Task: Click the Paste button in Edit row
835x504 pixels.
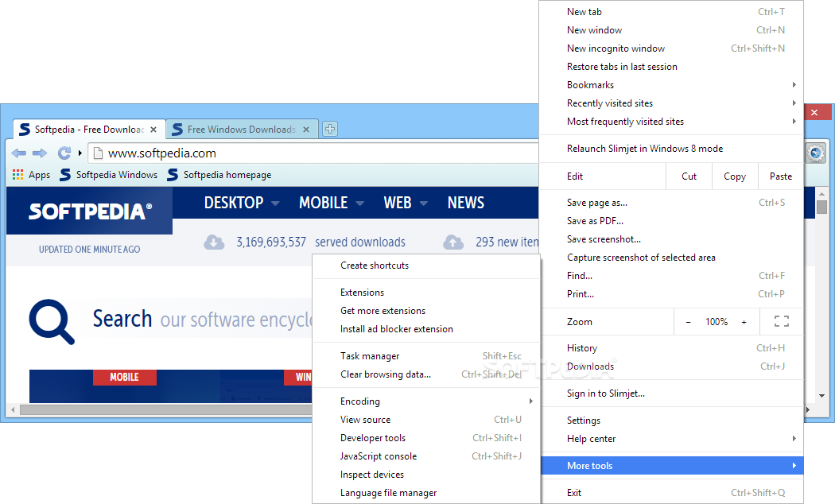Action: (x=781, y=176)
